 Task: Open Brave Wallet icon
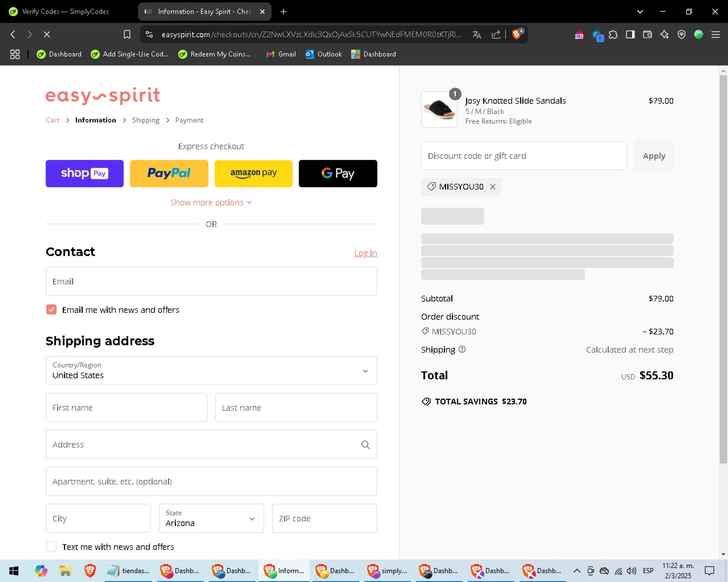647,34
